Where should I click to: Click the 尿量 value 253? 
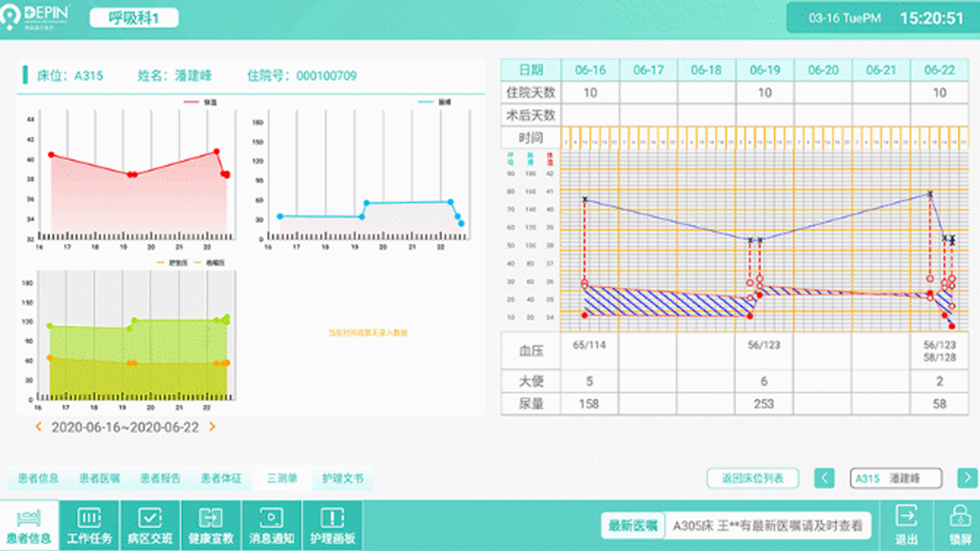click(x=765, y=403)
